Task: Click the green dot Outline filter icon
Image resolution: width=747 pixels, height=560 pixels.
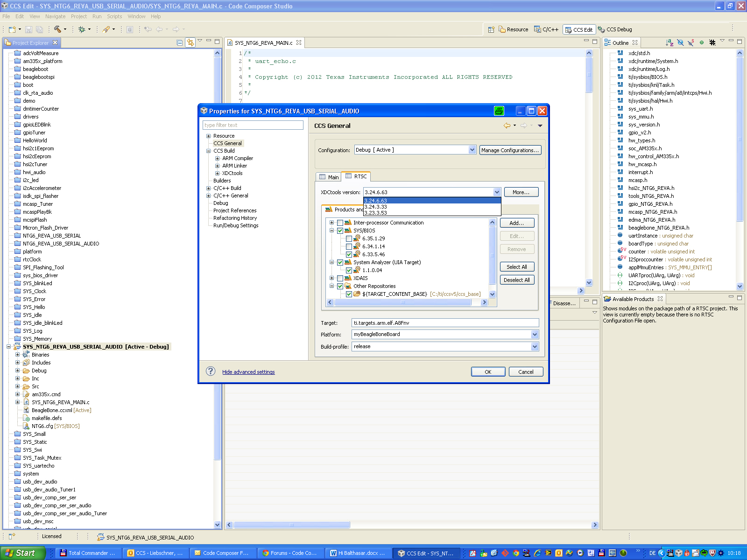Action: pos(701,42)
